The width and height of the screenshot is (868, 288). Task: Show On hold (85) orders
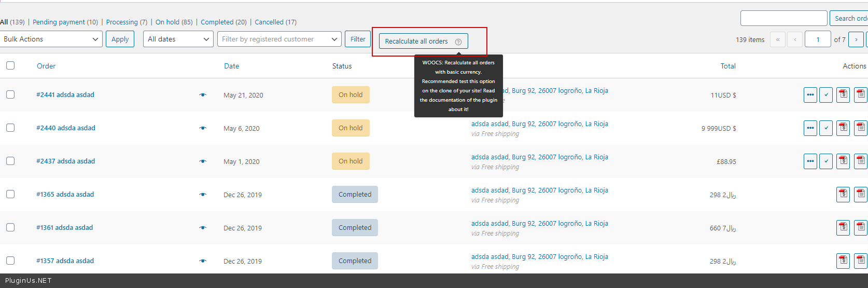[174, 22]
